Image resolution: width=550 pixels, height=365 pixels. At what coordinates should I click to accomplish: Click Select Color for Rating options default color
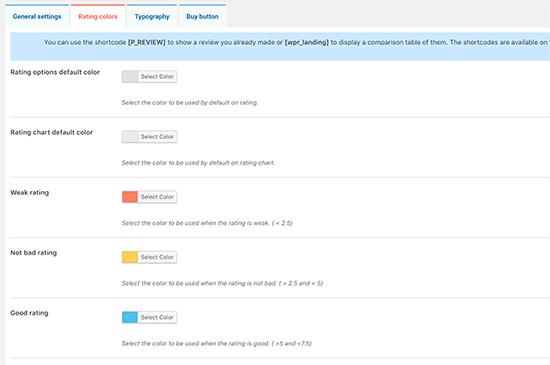tap(157, 76)
